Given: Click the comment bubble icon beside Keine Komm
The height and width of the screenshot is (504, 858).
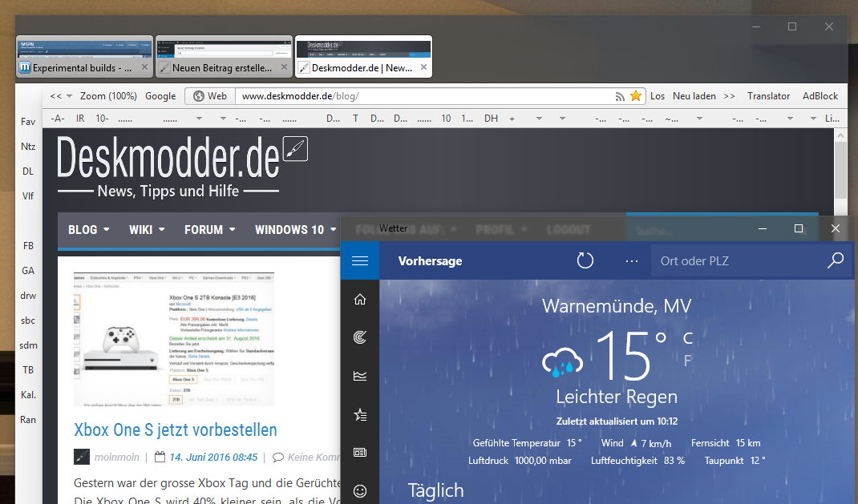Looking at the screenshot, I should [278, 457].
